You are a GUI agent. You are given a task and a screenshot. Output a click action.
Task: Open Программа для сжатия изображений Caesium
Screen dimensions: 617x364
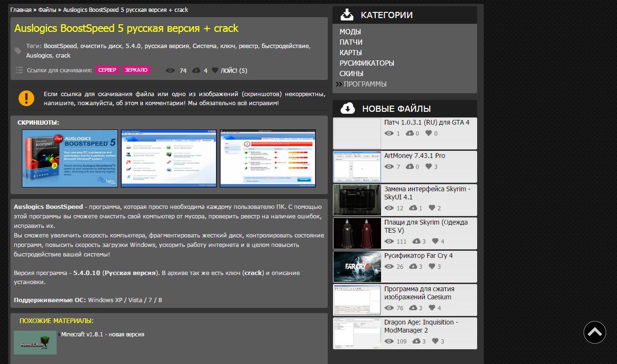419,293
